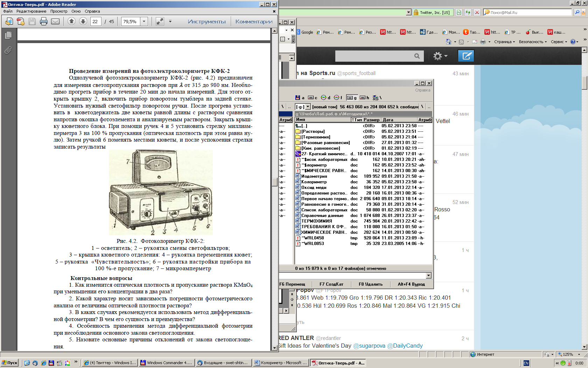588x368 pixels.
Task: Open @sugarpova link in tweet
Action: point(369,346)
